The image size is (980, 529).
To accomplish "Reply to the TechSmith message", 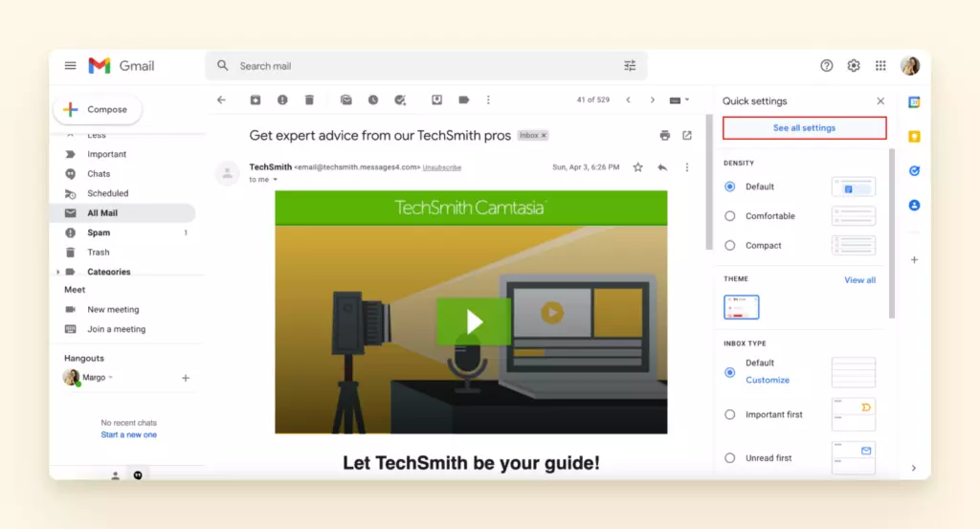I will pos(662,167).
